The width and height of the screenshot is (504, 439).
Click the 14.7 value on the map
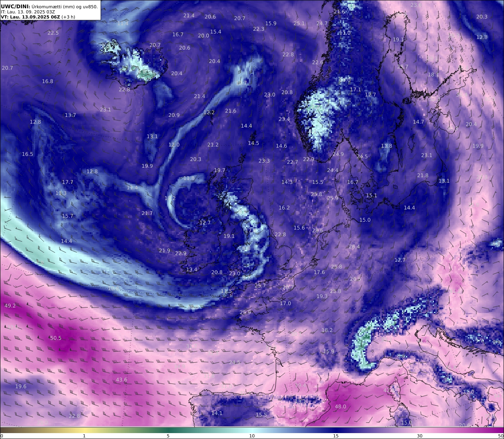pos(419,122)
